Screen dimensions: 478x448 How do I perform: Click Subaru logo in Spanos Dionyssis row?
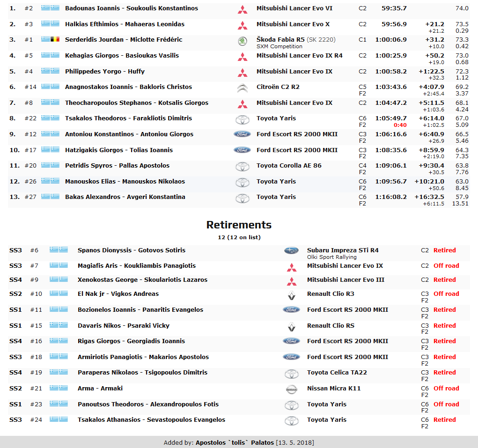click(x=291, y=250)
